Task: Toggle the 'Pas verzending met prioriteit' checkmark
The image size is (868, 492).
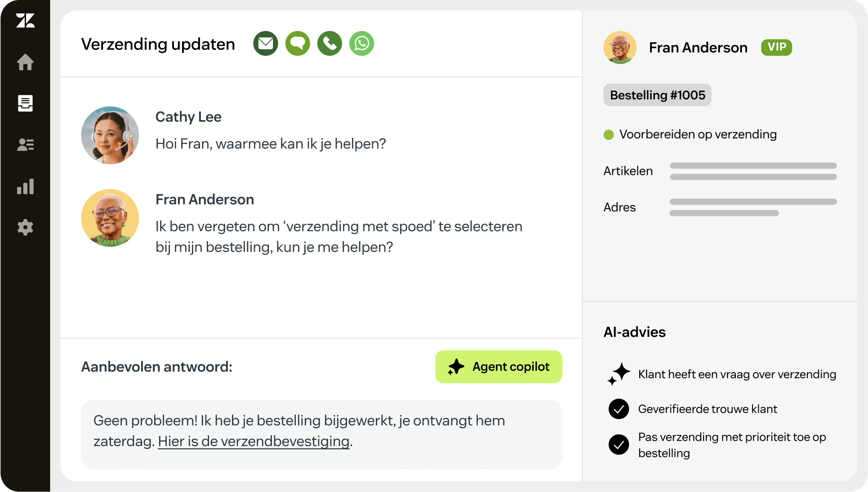Action: pos(619,445)
